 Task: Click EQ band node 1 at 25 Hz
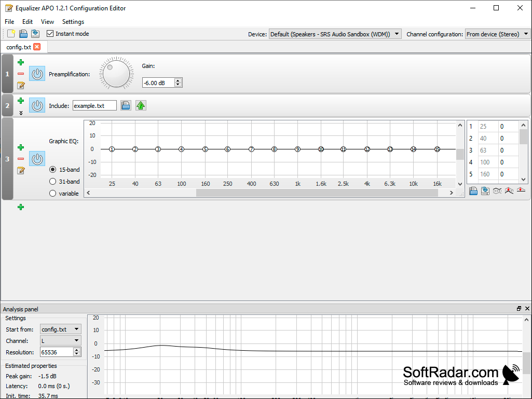click(x=112, y=149)
